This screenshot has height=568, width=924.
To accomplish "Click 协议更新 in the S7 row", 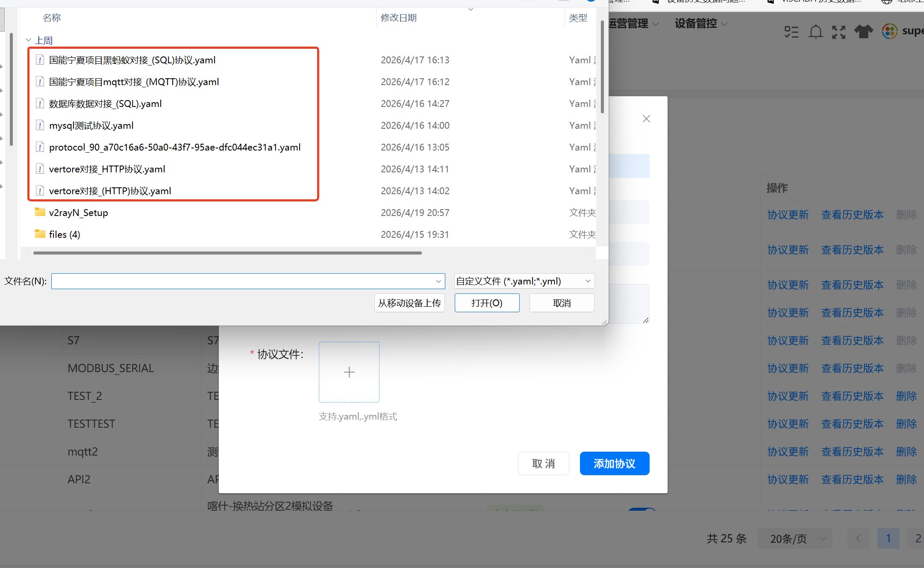I will (788, 340).
